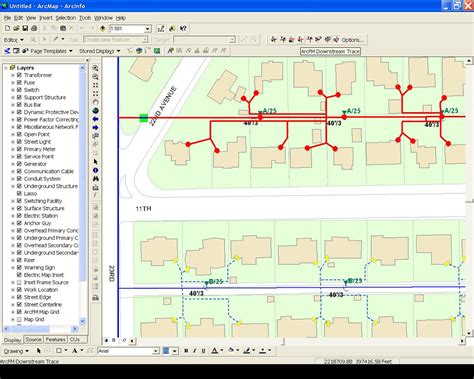Toggle the Street Light layer checkbox
This screenshot has width=474, height=379.
19,142
